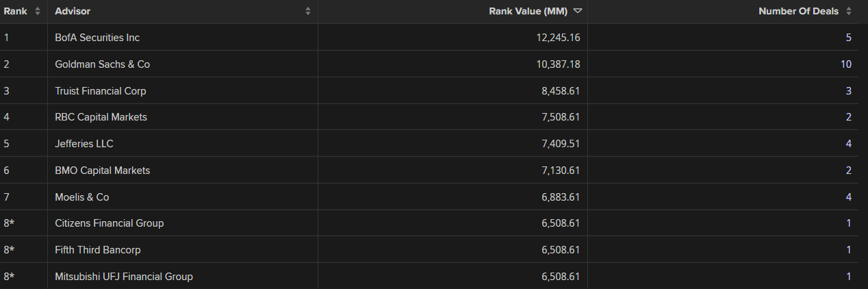Select Truist Financial Corp in the list
Image resolution: width=868 pixels, height=289 pixels.
click(101, 91)
